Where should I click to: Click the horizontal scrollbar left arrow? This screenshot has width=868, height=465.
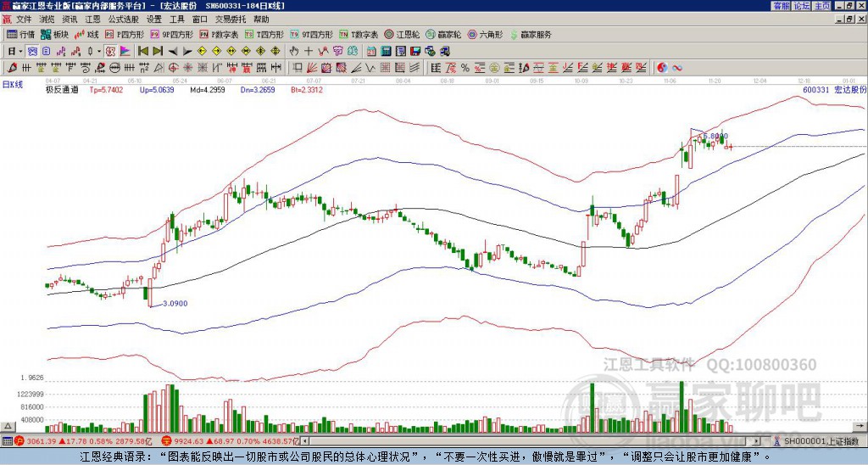305,441
